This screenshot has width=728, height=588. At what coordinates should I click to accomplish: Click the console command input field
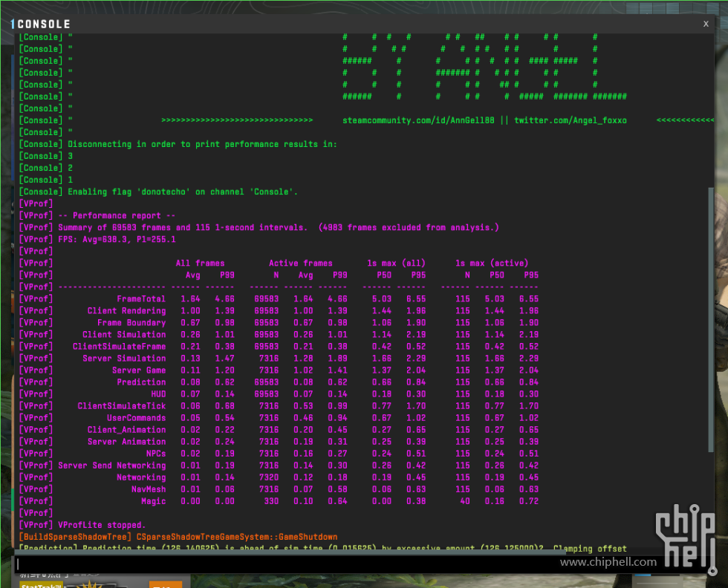point(363,563)
